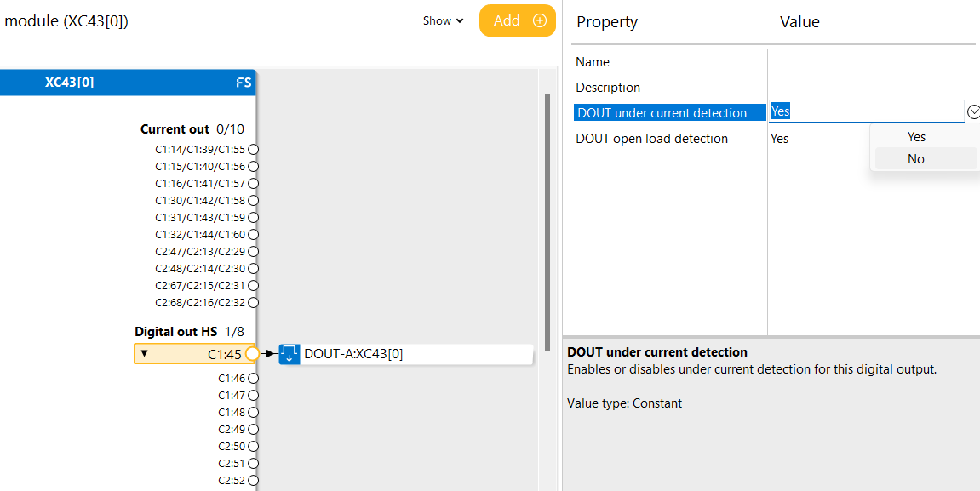Click pin circle next to C2:52
980x491 pixels.
pyautogui.click(x=253, y=481)
